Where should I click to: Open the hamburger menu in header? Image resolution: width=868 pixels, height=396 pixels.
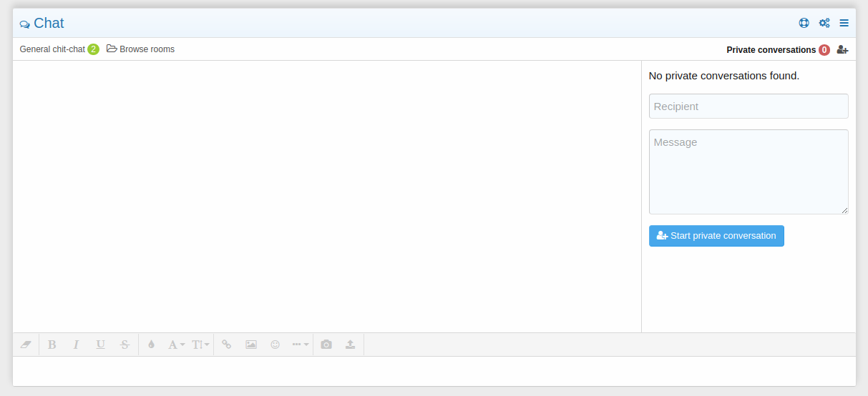coord(844,23)
